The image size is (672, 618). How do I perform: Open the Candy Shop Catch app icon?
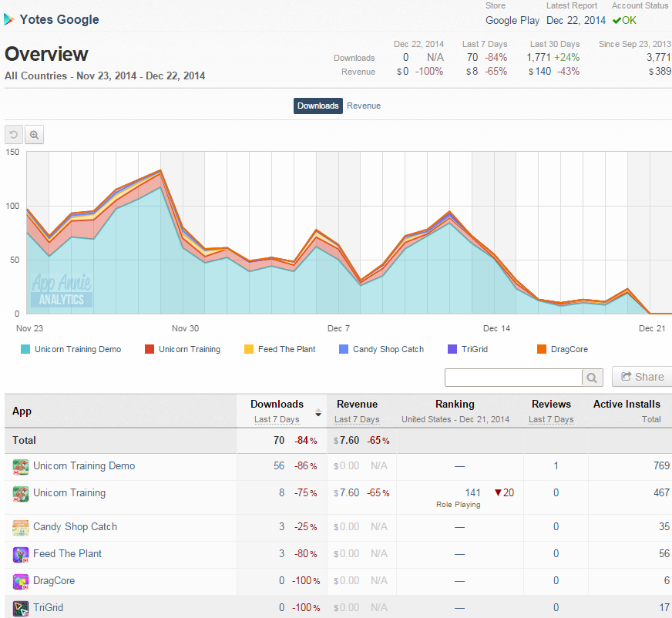pos(21,528)
